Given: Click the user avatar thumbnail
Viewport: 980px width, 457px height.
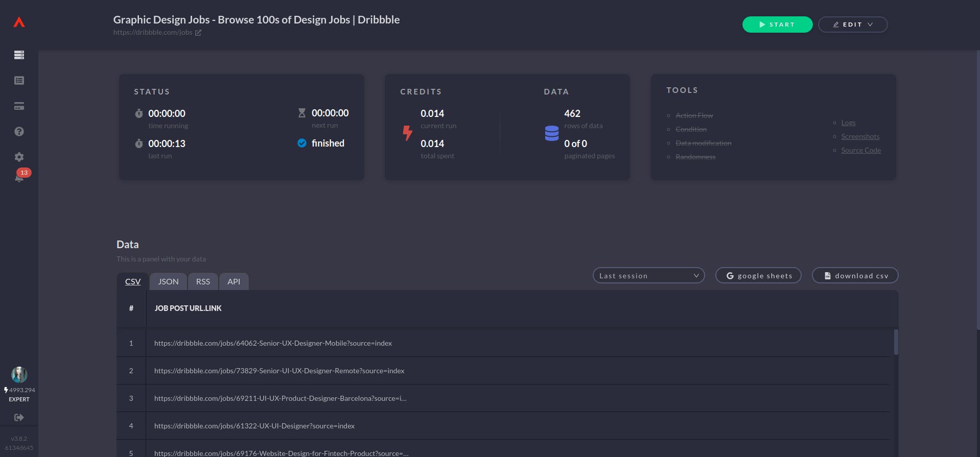Looking at the screenshot, I should tap(19, 374).
